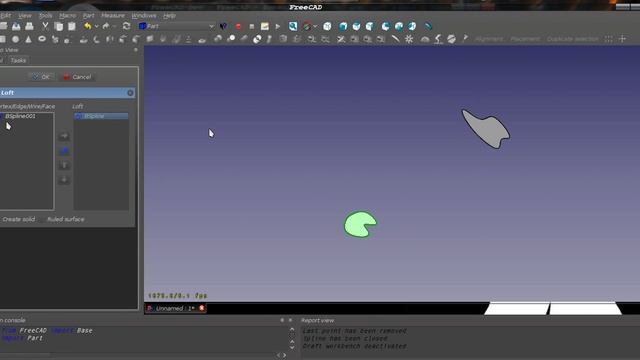Open the redo history dropdown arrow

tap(115, 26)
